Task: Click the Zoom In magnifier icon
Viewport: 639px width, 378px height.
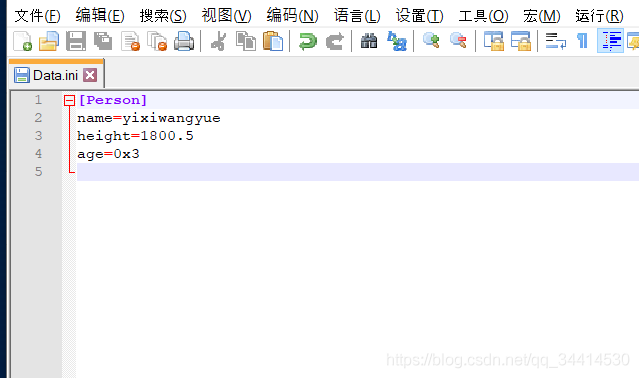Action: (x=431, y=41)
